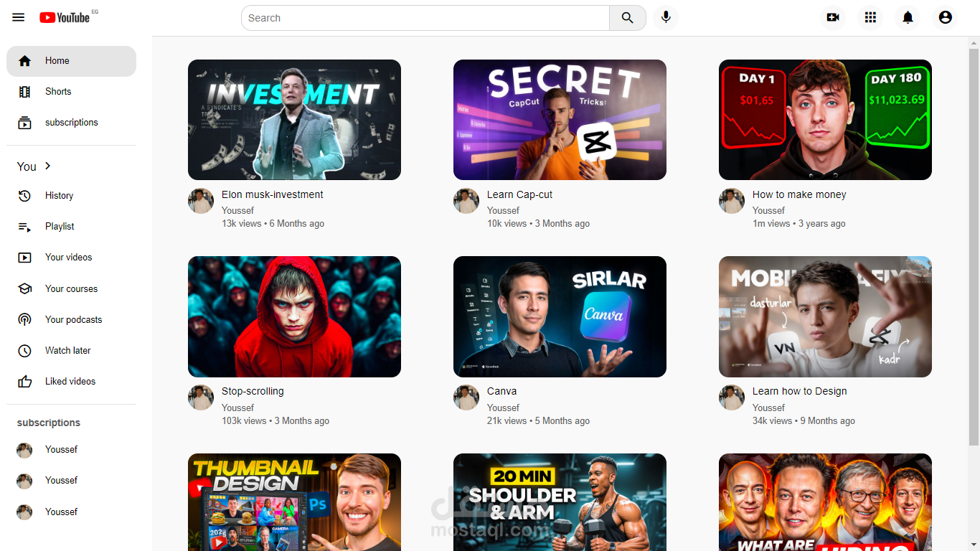
Task: Expand the You section chevron
Action: pyautogui.click(x=48, y=166)
